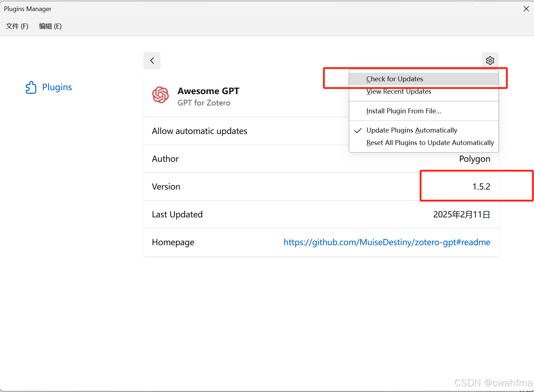
Task: Uncheck the Update Plugins Automatically option
Action: pyautogui.click(x=412, y=130)
